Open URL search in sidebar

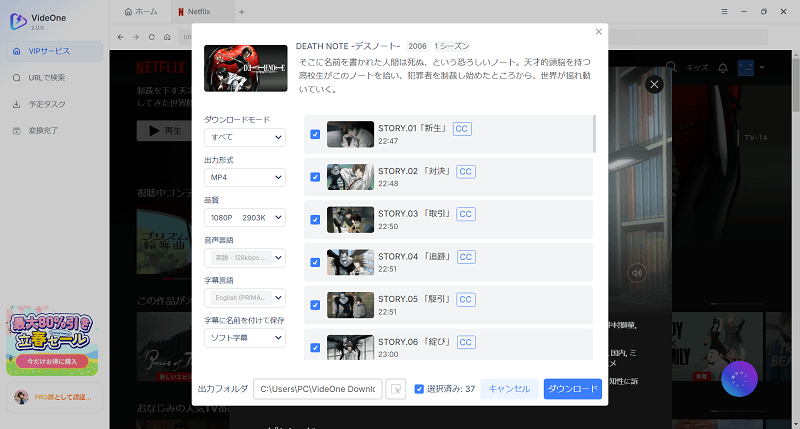(52, 77)
